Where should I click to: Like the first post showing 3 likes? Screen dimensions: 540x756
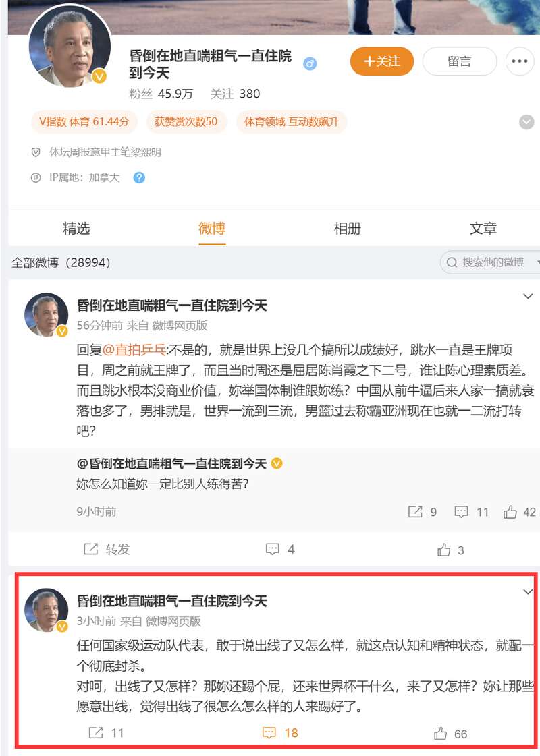click(451, 550)
